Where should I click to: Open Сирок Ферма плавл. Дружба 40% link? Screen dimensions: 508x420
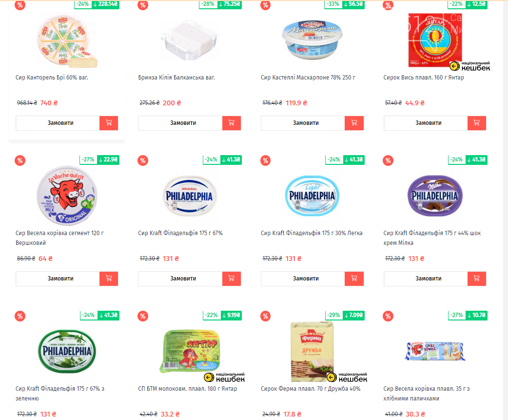311,389
